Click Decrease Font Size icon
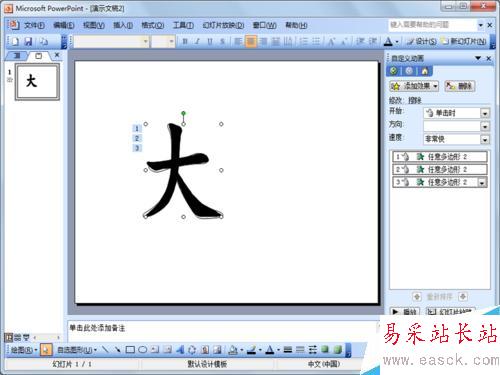The width and height of the screenshot is (500, 375). [344, 41]
